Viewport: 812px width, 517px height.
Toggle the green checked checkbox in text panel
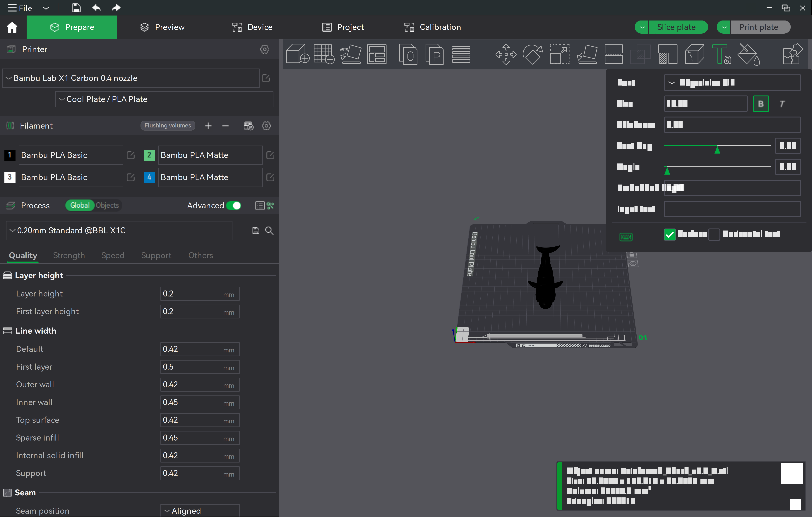669,234
